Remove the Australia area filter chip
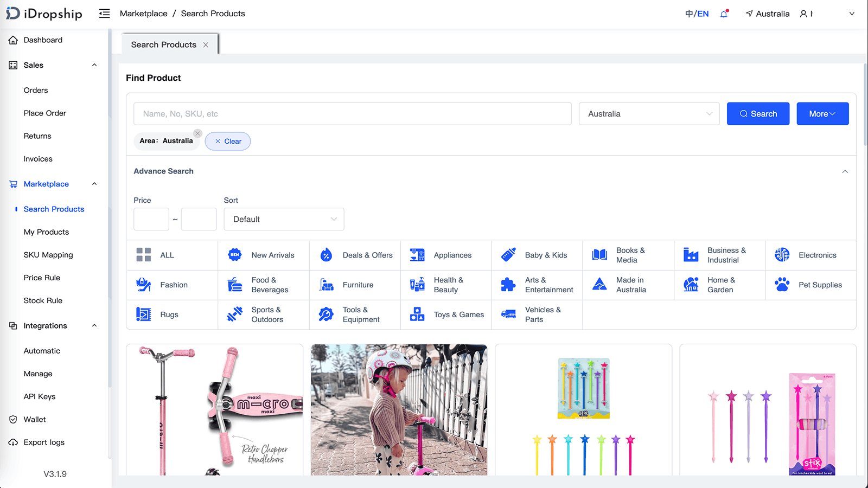 [x=197, y=133]
